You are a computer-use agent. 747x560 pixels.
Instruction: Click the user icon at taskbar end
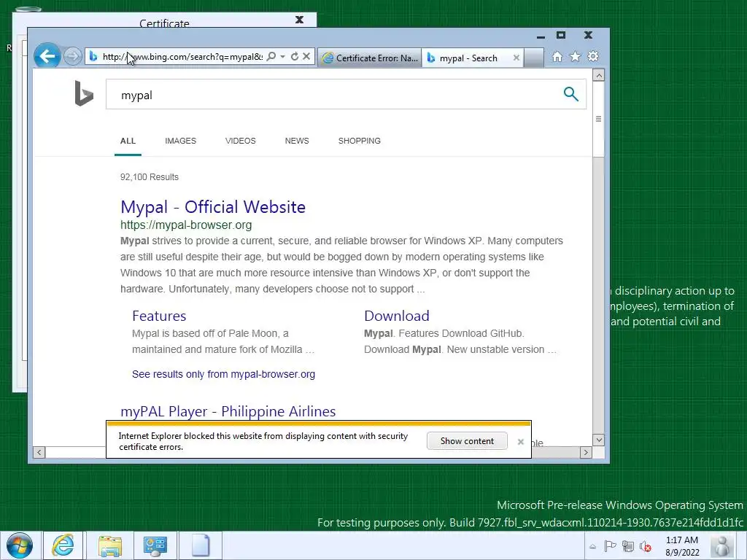point(722,545)
